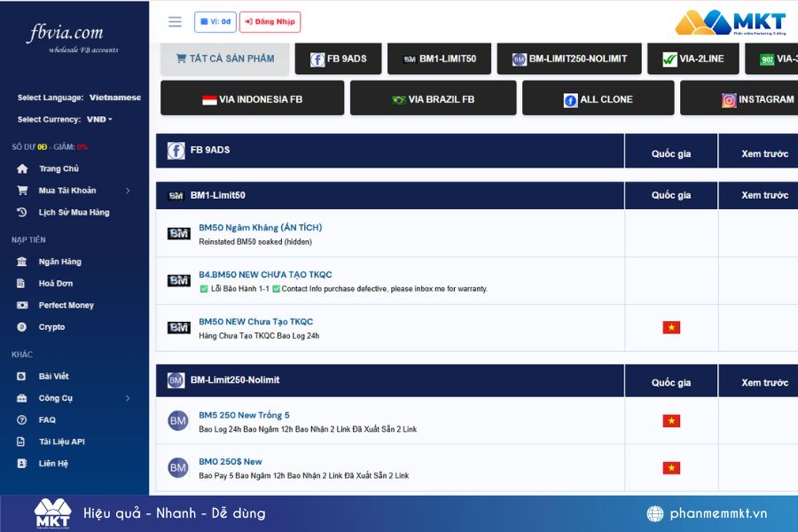Change the Select Language Vietnamese option
This screenshot has height=532, width=798.
click(115, 98)
